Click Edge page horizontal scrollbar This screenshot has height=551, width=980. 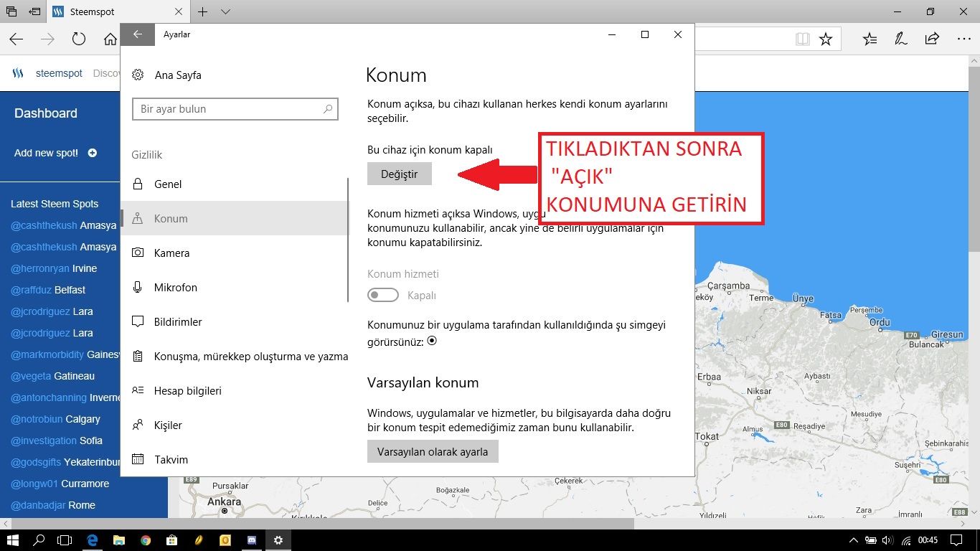pos(323,524)
